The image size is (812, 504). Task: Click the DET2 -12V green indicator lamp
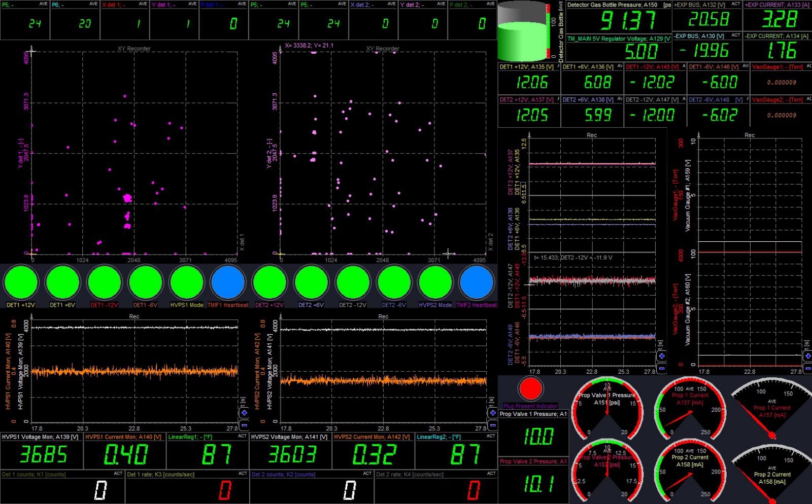353,282
